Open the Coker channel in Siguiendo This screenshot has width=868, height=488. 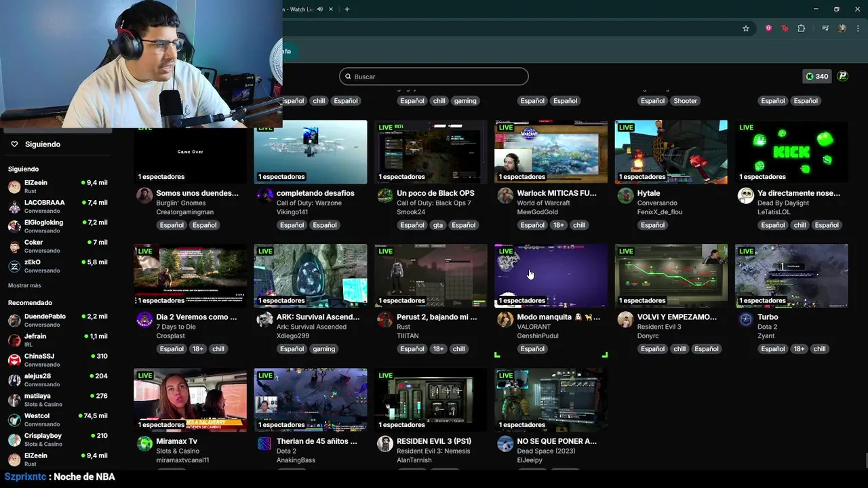(58, 247)
